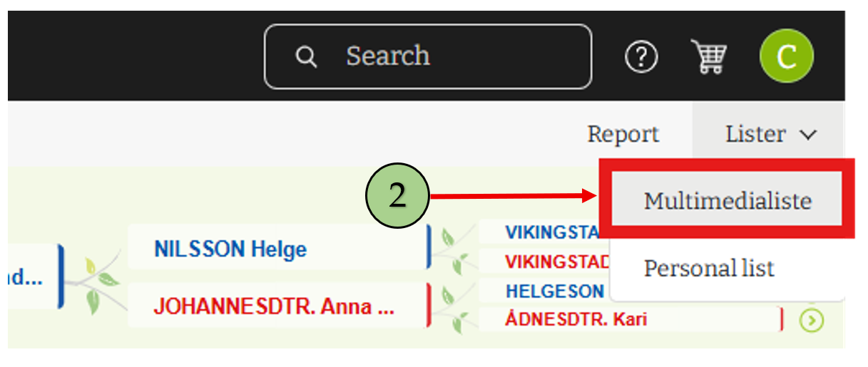Open the green C user avatar
This screenshot has width=868, height=367.
786,56
